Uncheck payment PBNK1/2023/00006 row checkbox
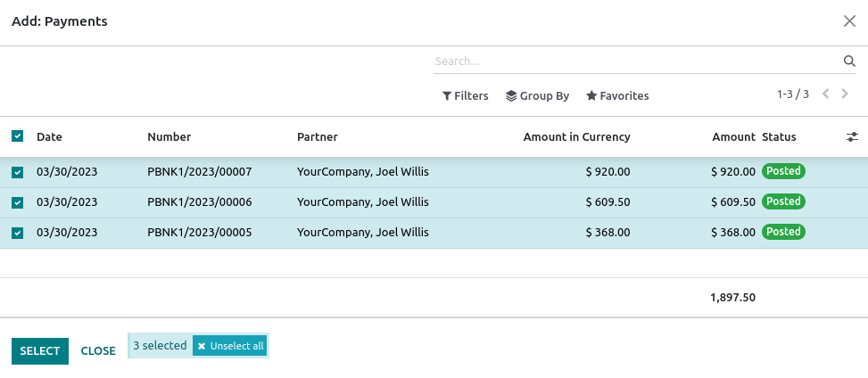 (18, 202)
